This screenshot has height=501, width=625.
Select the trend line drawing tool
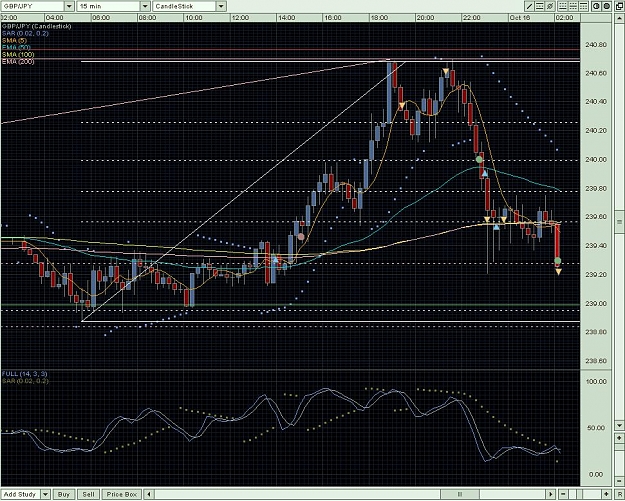[529, 6]
